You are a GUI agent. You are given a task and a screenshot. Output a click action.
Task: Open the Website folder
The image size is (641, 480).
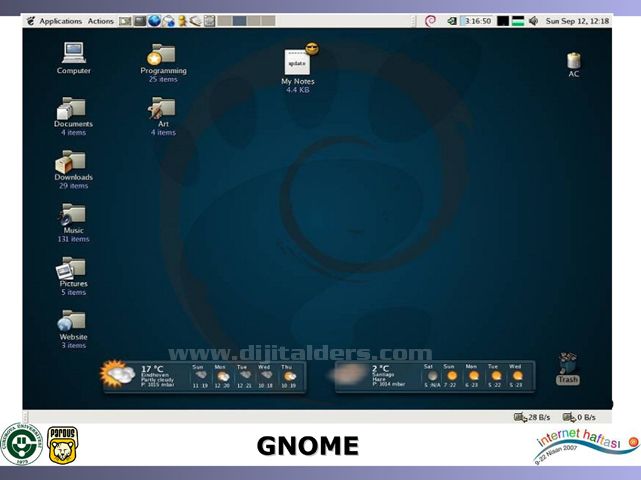(x=73, y=321)
